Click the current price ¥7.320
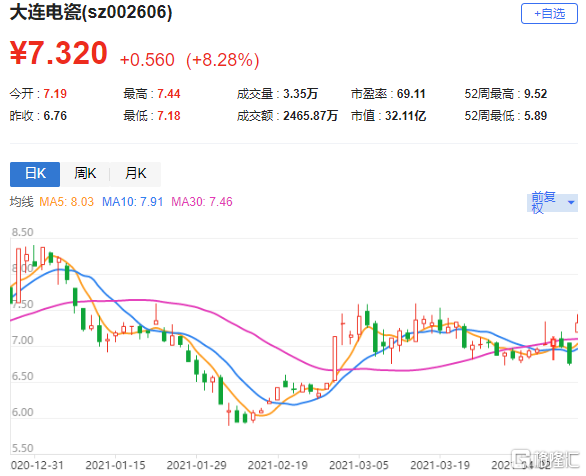This screenshot has height=476, width=586. point(59,53)
